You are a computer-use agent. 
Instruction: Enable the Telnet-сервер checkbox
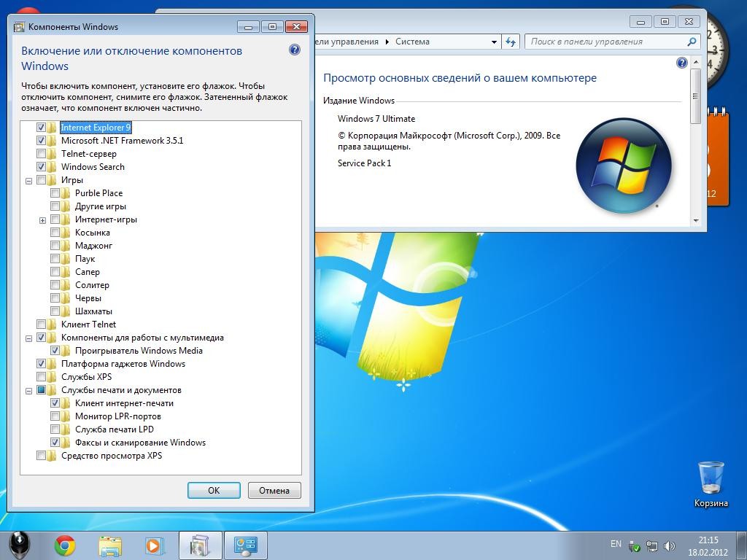pos(41,154)
